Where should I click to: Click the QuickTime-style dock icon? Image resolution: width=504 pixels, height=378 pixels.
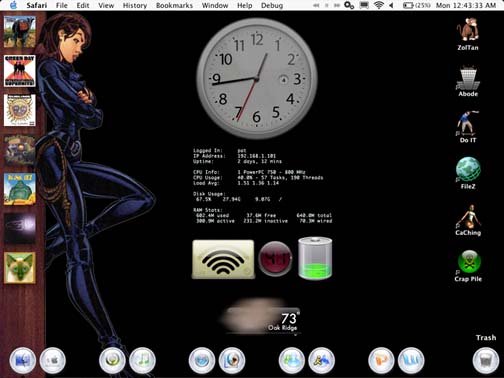coord(232,360)
